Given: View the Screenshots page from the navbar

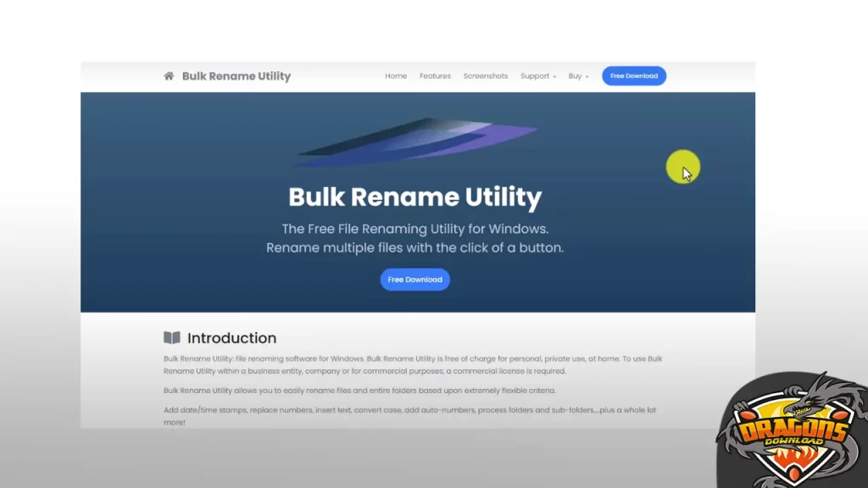Looking at the screenshot, I should pyautogui.click(x=486, y=75).
